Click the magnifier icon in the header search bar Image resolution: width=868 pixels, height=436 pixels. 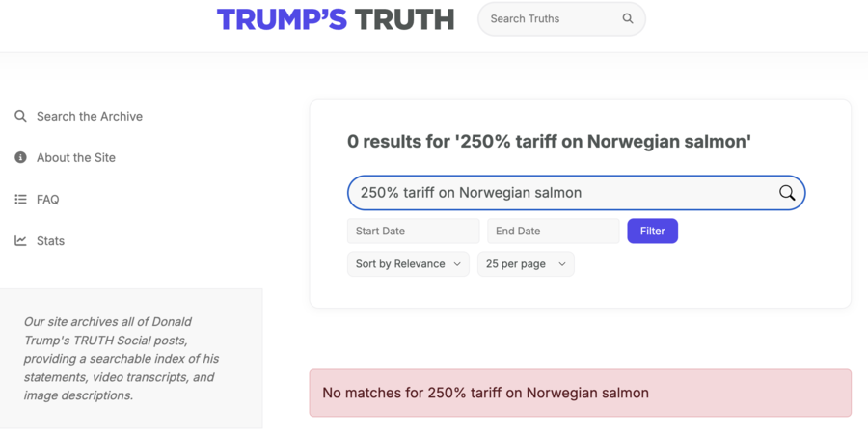coord(628,18)
